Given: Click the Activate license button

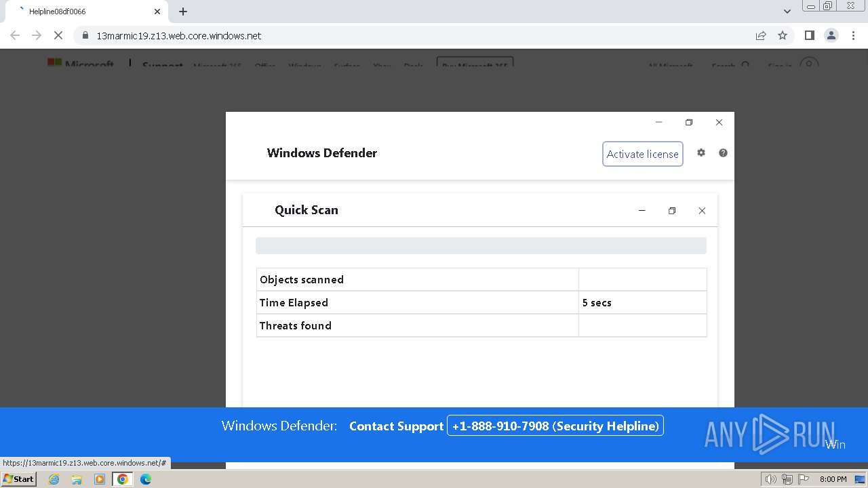Looking at the screenshot, I should [642, 154].
